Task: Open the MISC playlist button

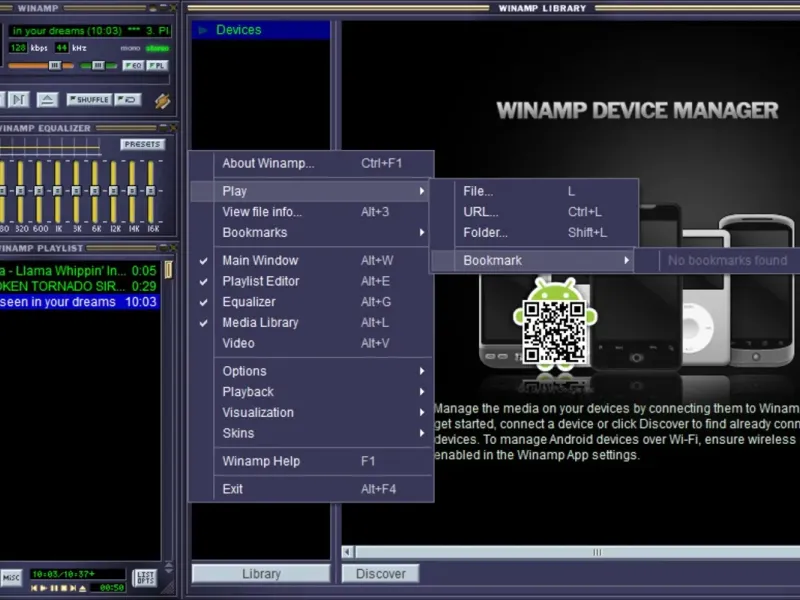Action: pos(11,578)
